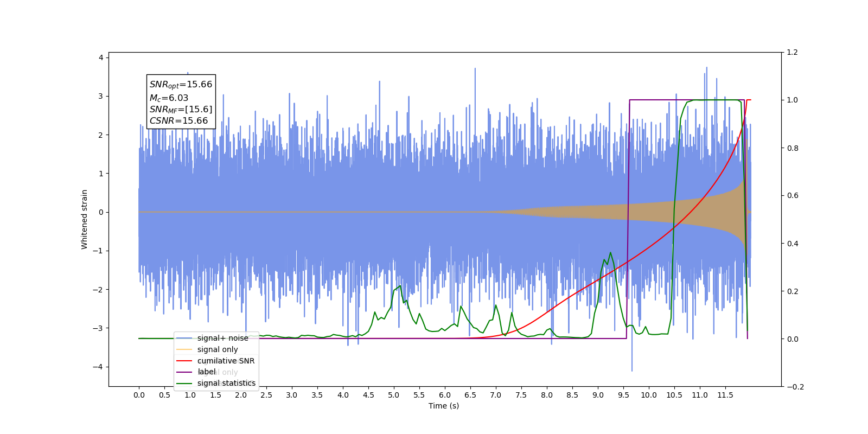Click the x-axis tick label 3.5
868x434 pixels.
coord(317,395)
